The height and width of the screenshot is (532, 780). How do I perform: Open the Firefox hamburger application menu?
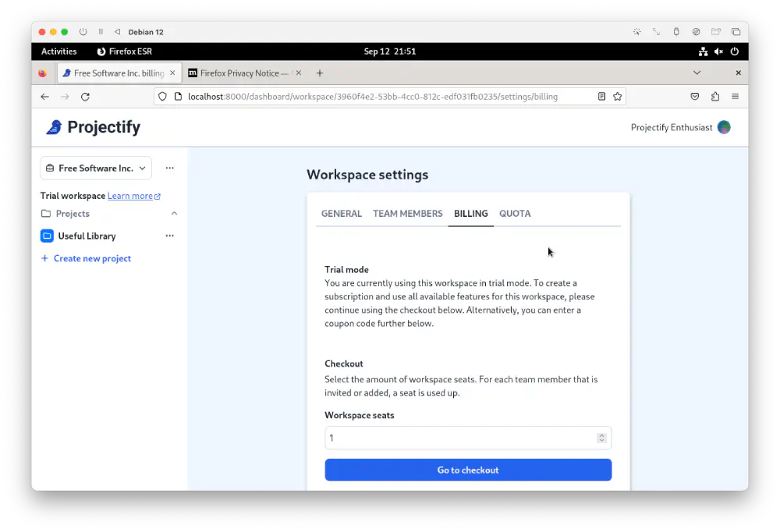(736, 97)
